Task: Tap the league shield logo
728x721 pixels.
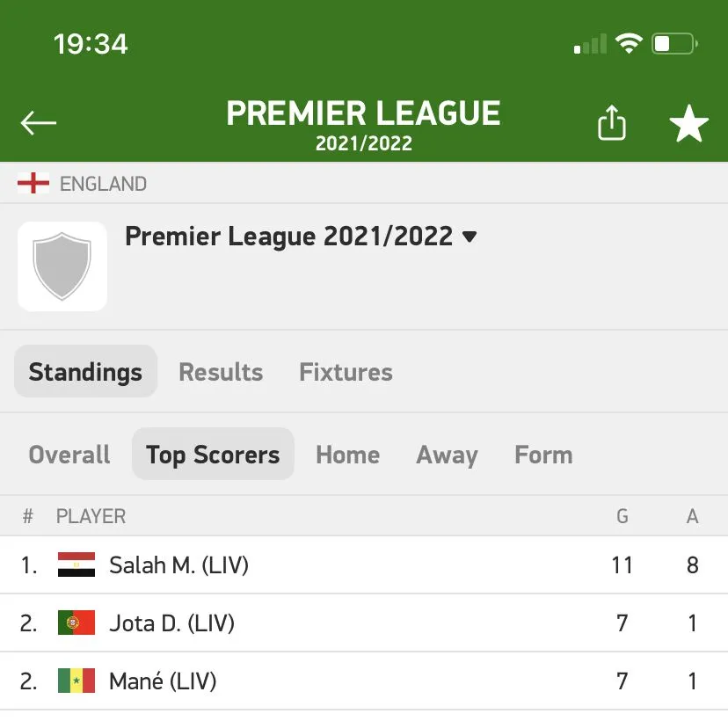Action: pyautogui.click(x=62, y=266)
